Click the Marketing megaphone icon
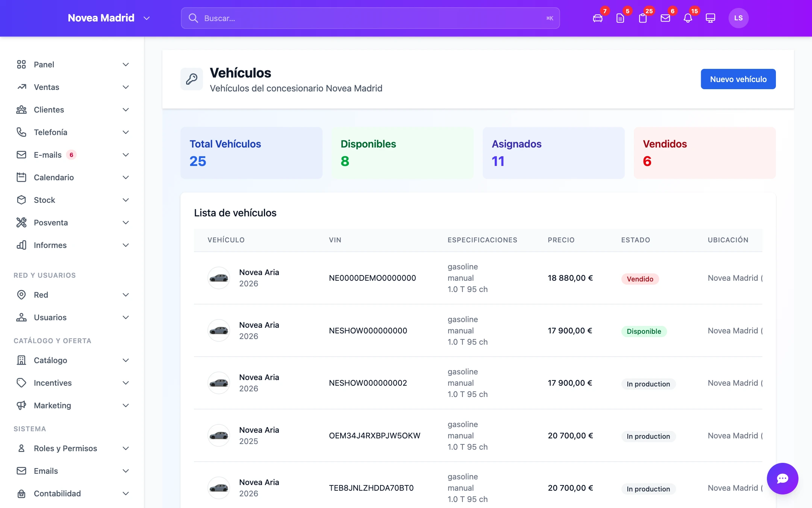The height and width of the screenshot is (508, 812). coord(21,405)
